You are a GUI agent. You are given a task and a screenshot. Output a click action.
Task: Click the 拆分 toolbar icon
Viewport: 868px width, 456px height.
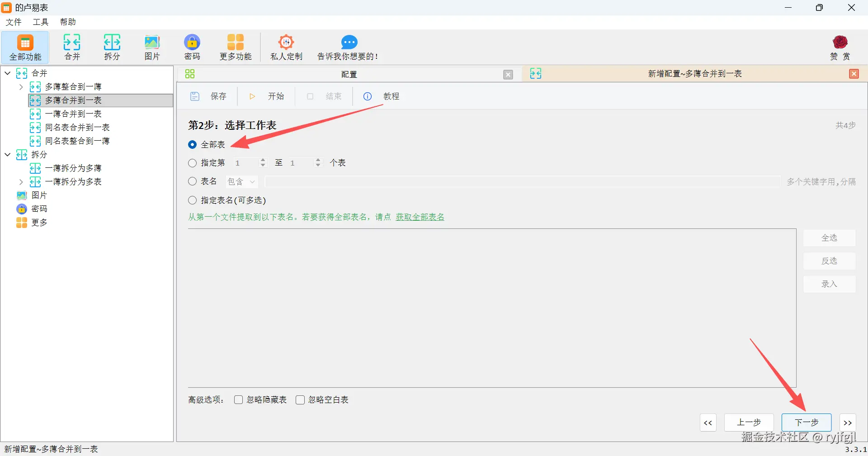pyautogui.click(x=112, y=47)
